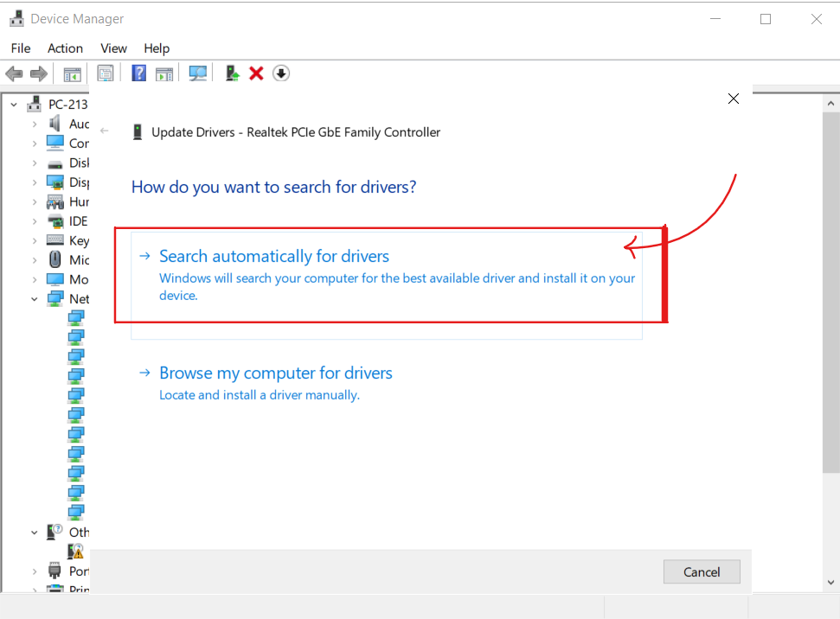This screenshot has width=840, height=619.
Task: Expand the Disk drives tree node
Action: pyautogui.click(x=35, y=163)
